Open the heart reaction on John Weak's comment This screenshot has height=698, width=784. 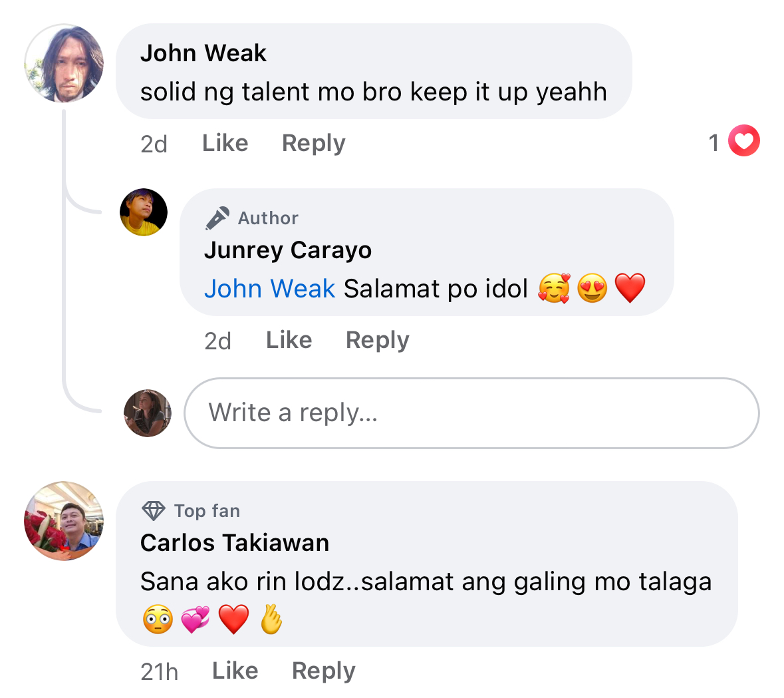(x=743, y=140)
